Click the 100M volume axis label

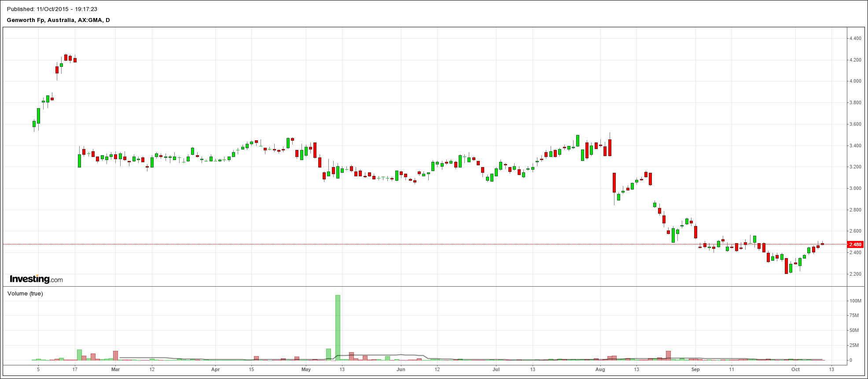click(x=855, y=301)
